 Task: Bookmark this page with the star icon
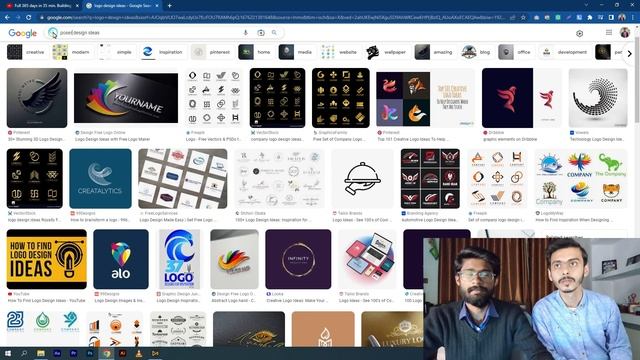pyautogui.click(x=523, y=18)
